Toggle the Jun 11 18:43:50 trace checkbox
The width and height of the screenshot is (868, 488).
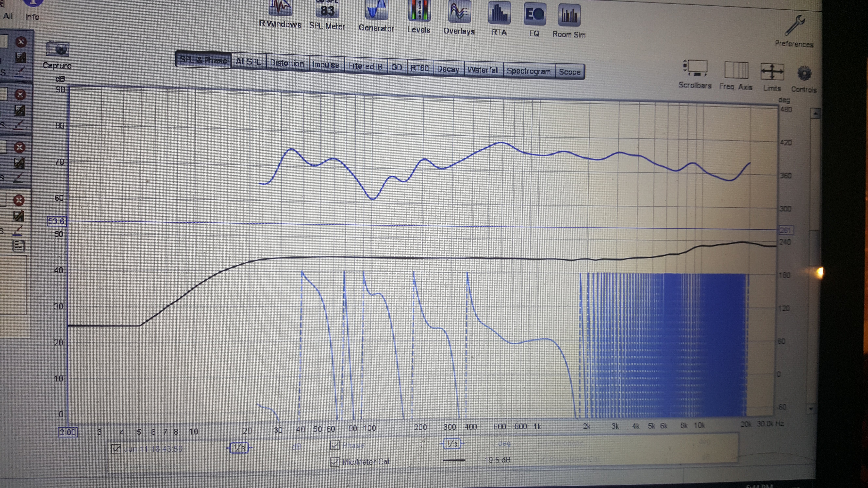(116, 449)
